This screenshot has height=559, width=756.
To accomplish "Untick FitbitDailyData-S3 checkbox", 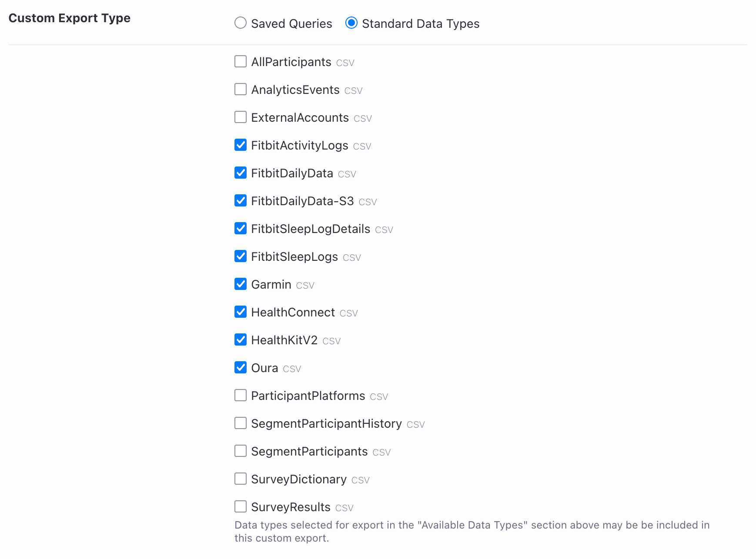I will (241, 201).
